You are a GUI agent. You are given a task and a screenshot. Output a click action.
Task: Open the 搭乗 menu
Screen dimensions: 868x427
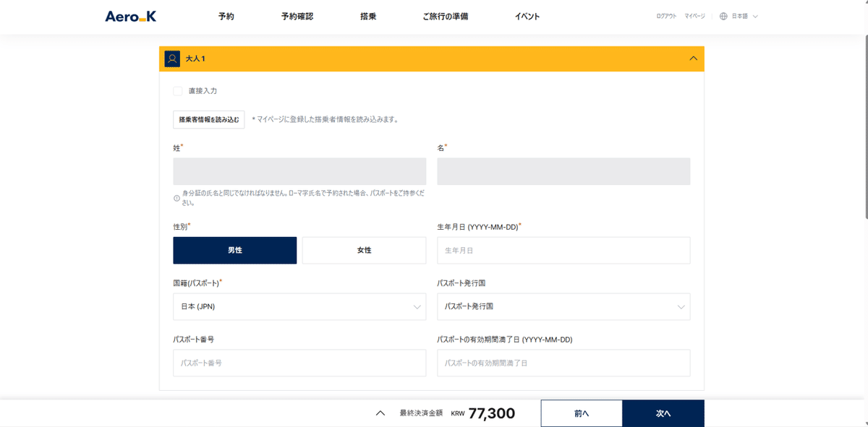click(x=368, y=16)
